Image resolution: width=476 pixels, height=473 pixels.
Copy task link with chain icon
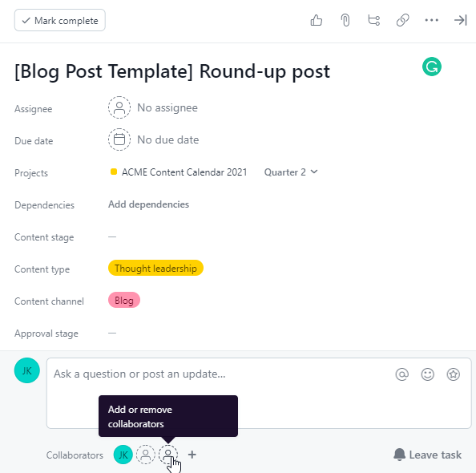402,20
